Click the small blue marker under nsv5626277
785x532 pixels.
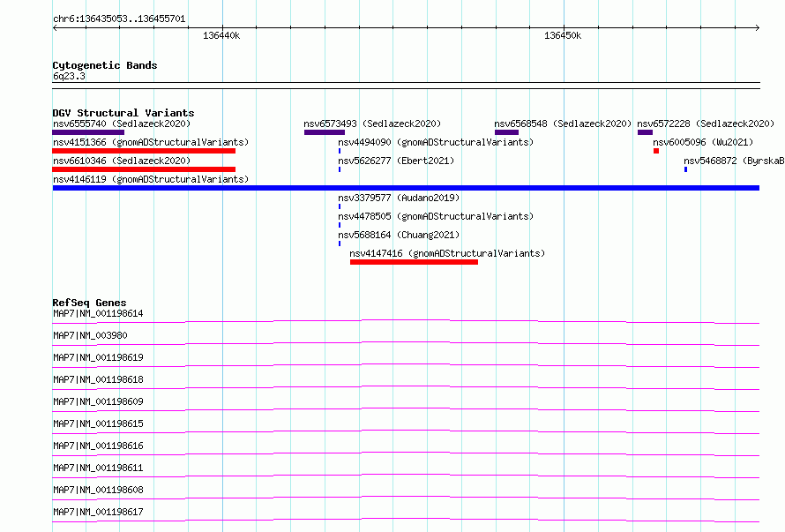(340, 169)
